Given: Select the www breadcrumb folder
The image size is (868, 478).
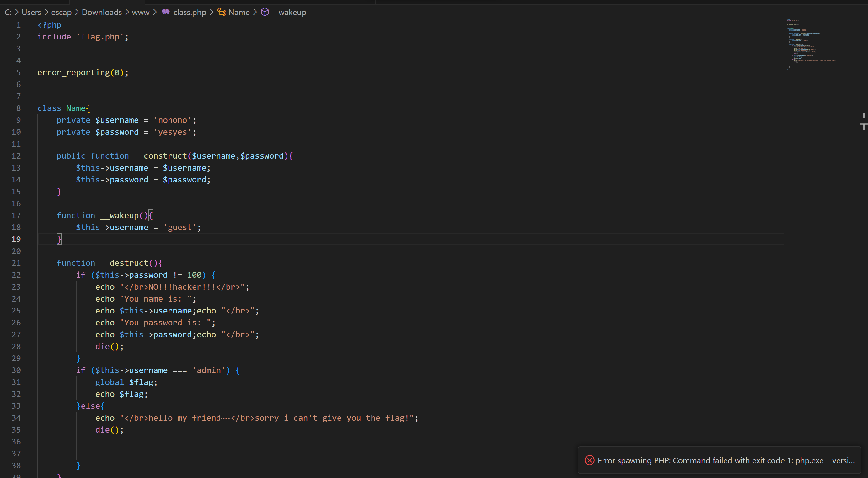Looking at the screenshot, I should pyautogui.click(x=141, y=13).
